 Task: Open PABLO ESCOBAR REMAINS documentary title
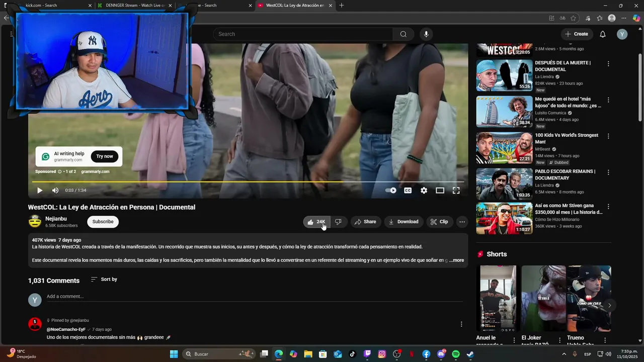pyautogui.click(x=565, y=175)
